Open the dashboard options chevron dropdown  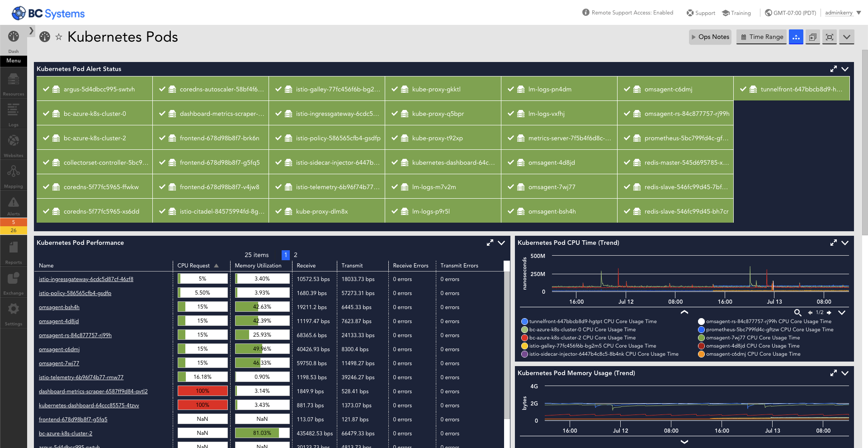coord(847,37)
